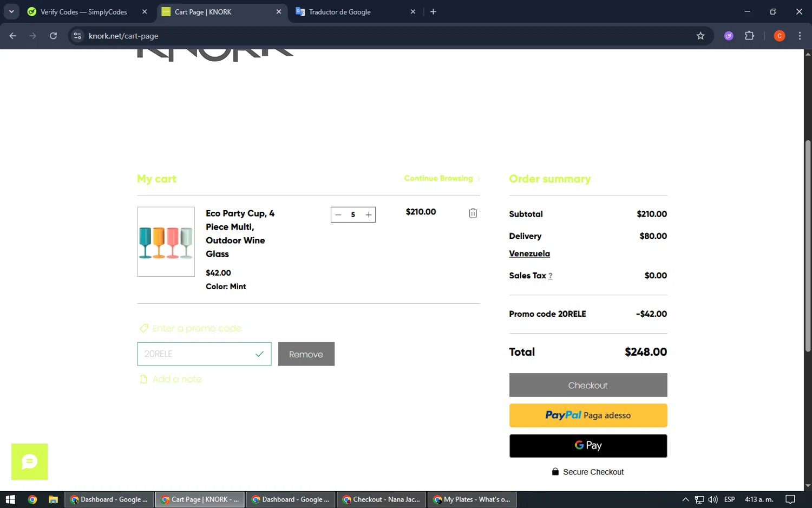Click the Enter a promo code link

tap(197, 328)
